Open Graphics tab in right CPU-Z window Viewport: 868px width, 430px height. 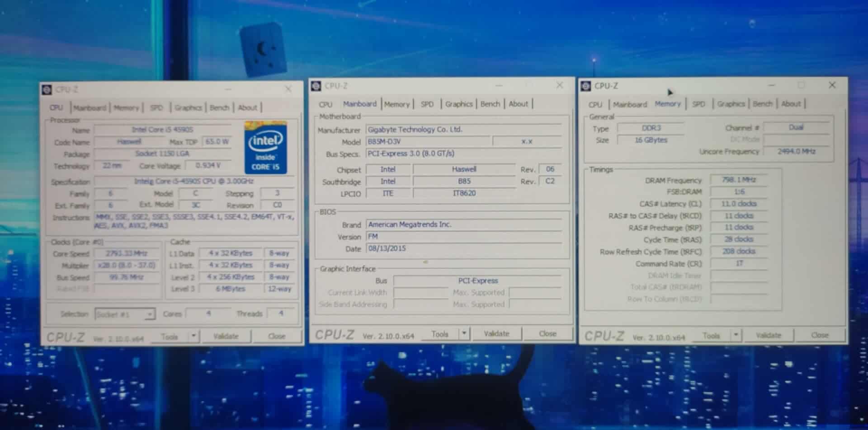pos(731,104)
